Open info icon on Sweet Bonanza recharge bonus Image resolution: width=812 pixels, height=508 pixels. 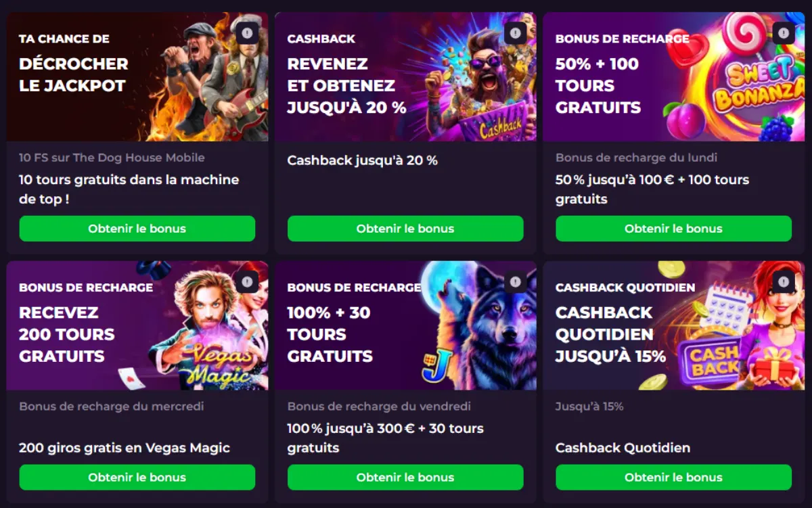point(782,32)
